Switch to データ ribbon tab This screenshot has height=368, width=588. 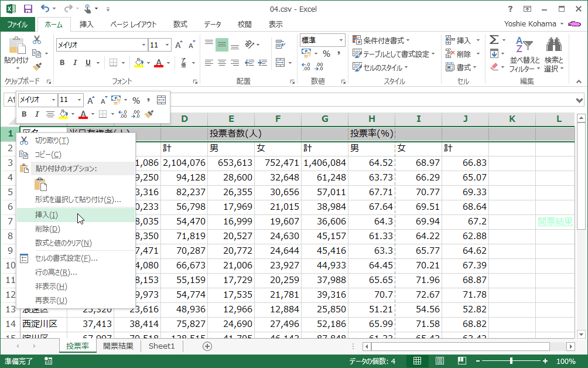(x=212, y=25)
